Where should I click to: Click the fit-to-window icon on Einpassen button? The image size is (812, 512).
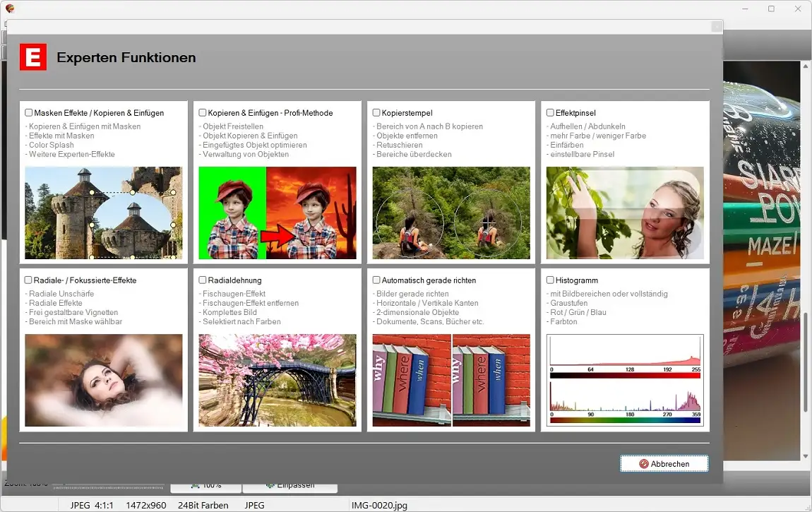pyautogui.click(x=272, y=485)
